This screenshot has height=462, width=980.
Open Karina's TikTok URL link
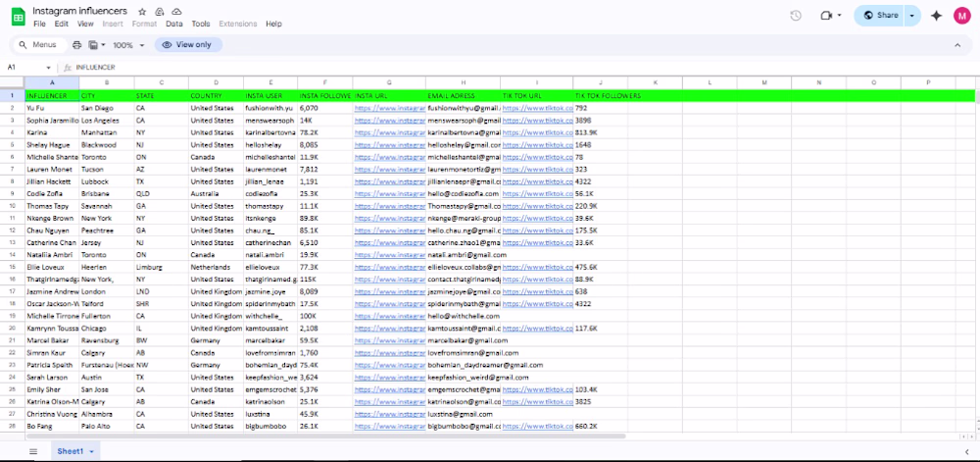click(x=537, y=132)
